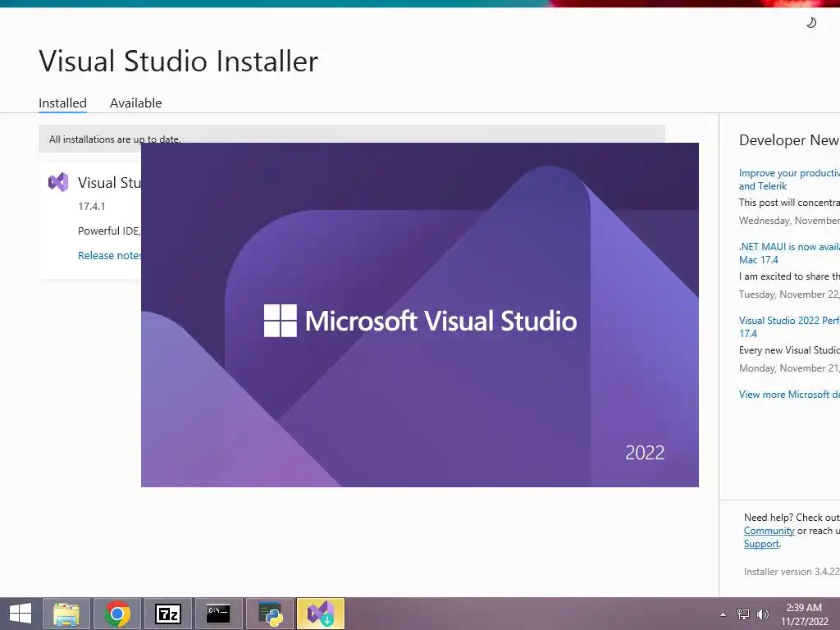Select Visual Studio Installer taskbar icon
Image resolution: width=840 pixels, height=630 pixels.
click(x=321, y=614)
